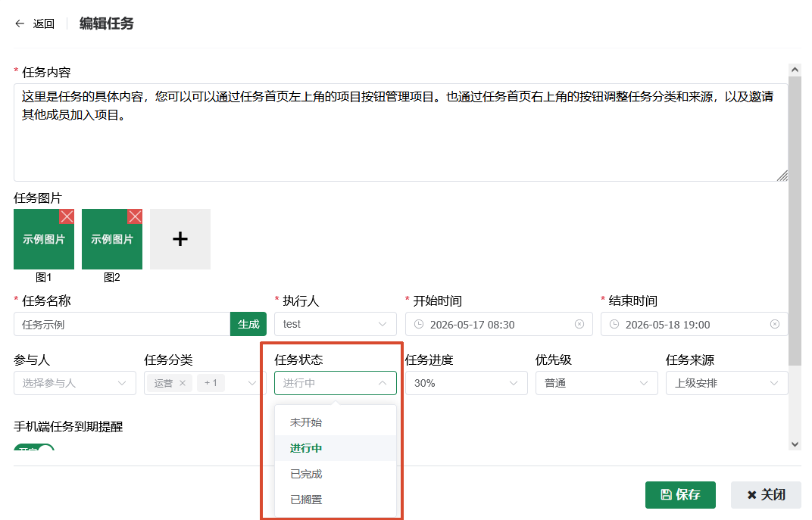Image resolution: width=812 pixels, height=520 pixels.
Task: Remove the 运营 category tag
Action: [x=183, y=383]
